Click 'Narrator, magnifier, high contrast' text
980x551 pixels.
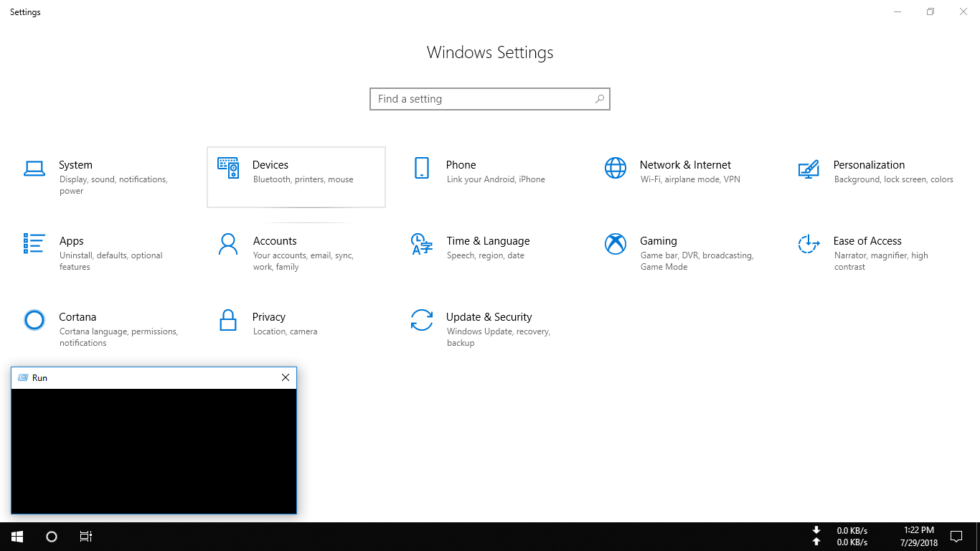(881, 261)
